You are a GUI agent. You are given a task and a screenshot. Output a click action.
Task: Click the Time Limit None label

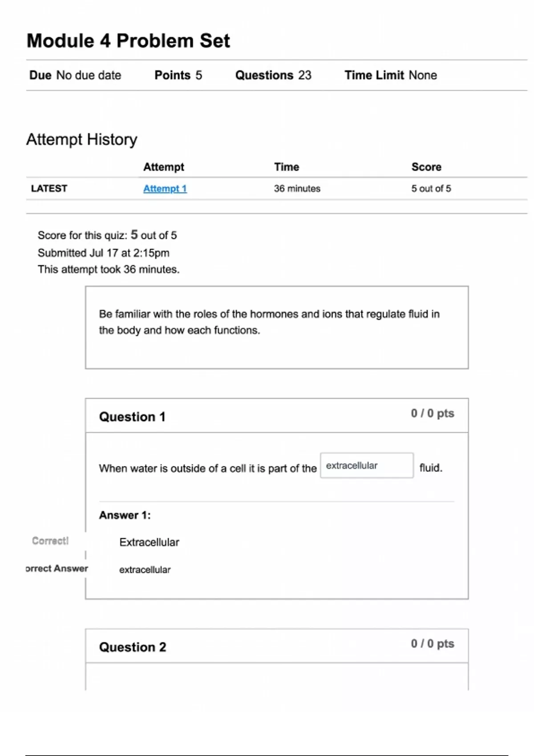coord(390,75)
